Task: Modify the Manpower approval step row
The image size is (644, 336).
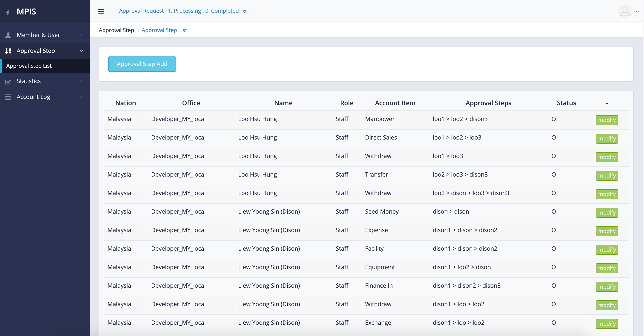Action: pos(607,120)
